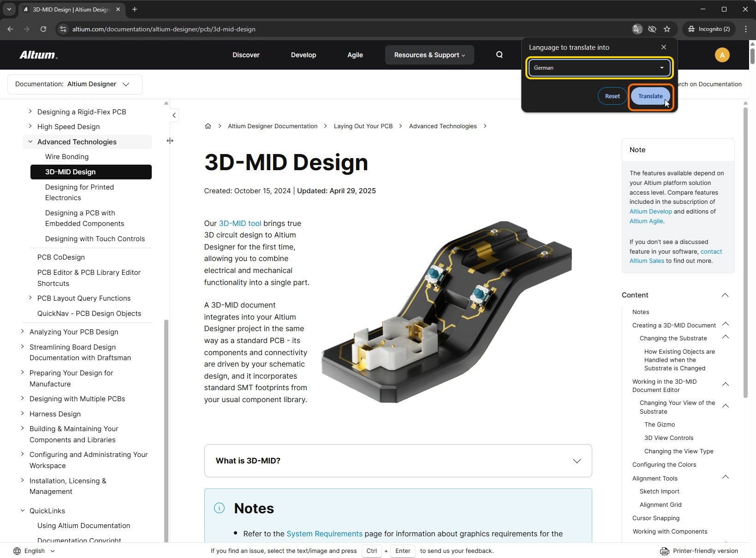The height and width of the screenshot is (558, 756).
Task: Open the 3D-MID tool link
Action: click(x=240, y=223)
